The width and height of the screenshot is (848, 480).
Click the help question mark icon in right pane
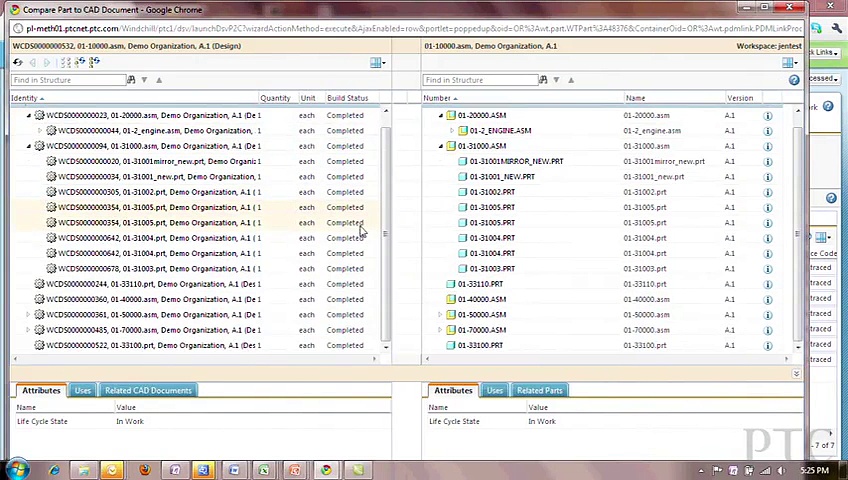click(794, 80)
